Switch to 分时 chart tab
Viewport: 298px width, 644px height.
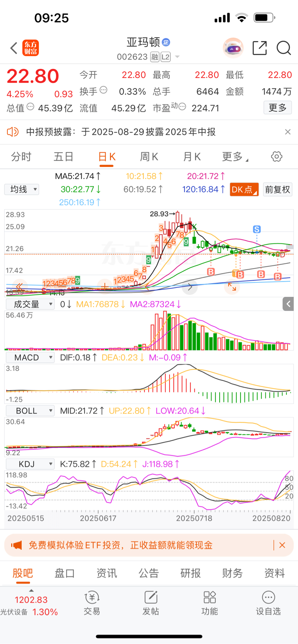(x=21, y=157)
